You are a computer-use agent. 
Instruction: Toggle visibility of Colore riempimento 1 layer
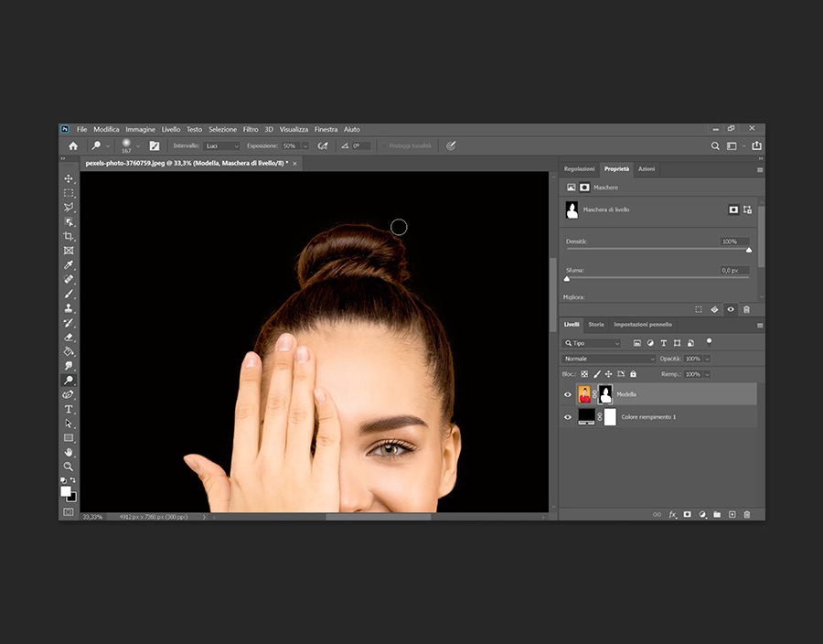568,417
